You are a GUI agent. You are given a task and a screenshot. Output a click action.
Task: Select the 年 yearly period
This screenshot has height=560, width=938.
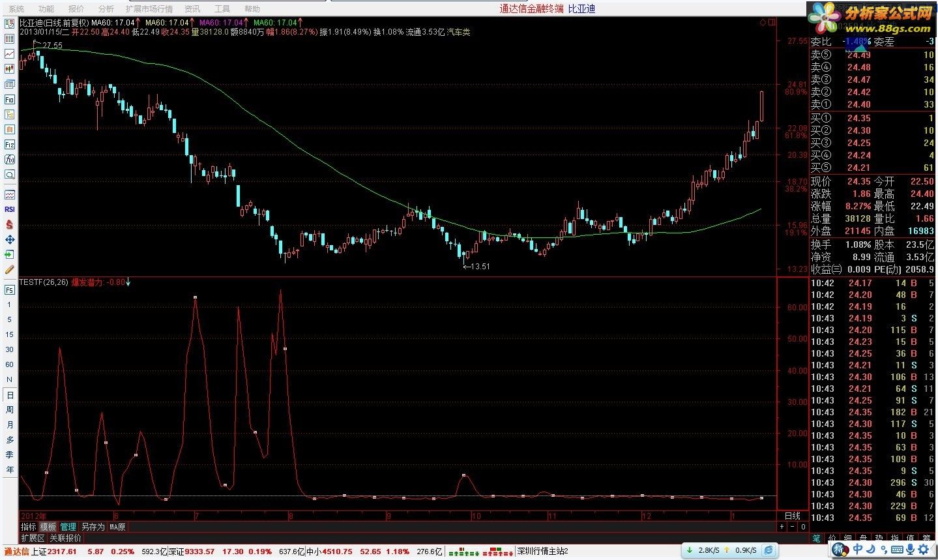coord(9,470)
